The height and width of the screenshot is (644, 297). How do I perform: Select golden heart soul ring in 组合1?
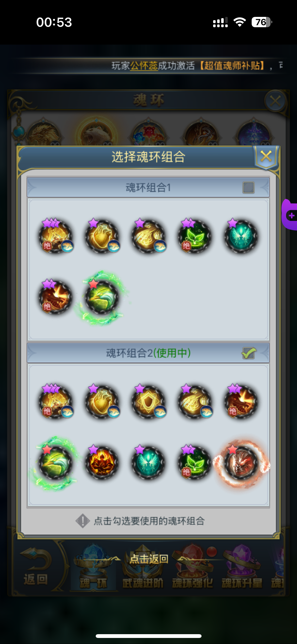click(102, 236)
